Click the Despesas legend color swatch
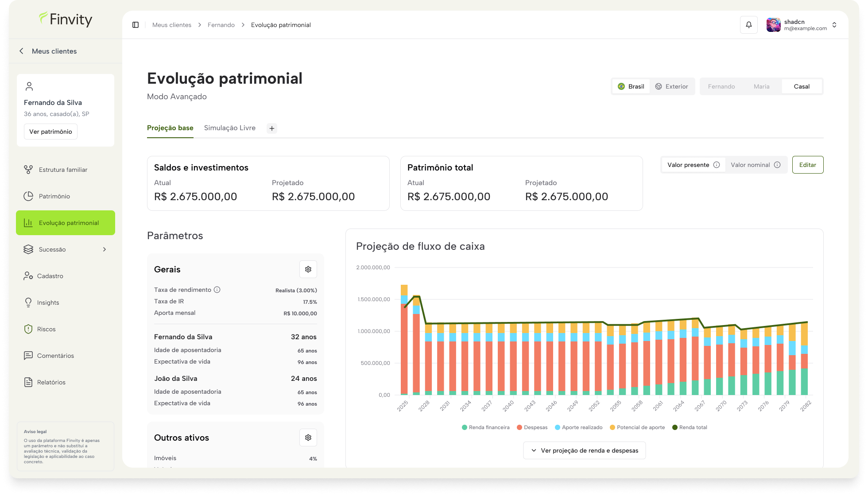 (x=519, y=427)
